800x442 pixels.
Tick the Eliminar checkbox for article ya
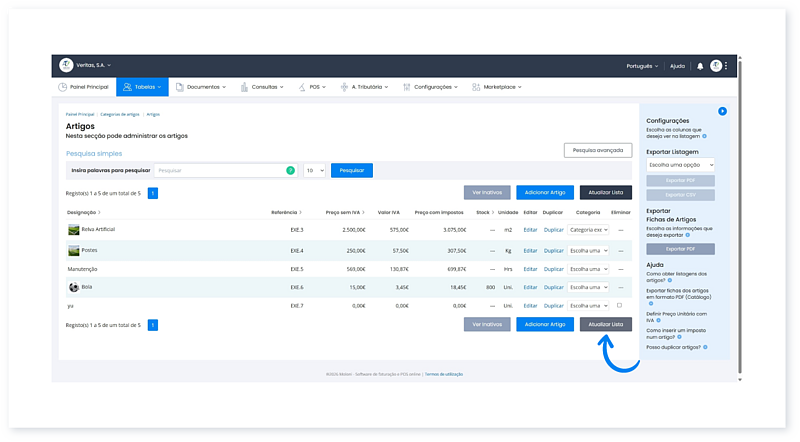tap(620, 305)
